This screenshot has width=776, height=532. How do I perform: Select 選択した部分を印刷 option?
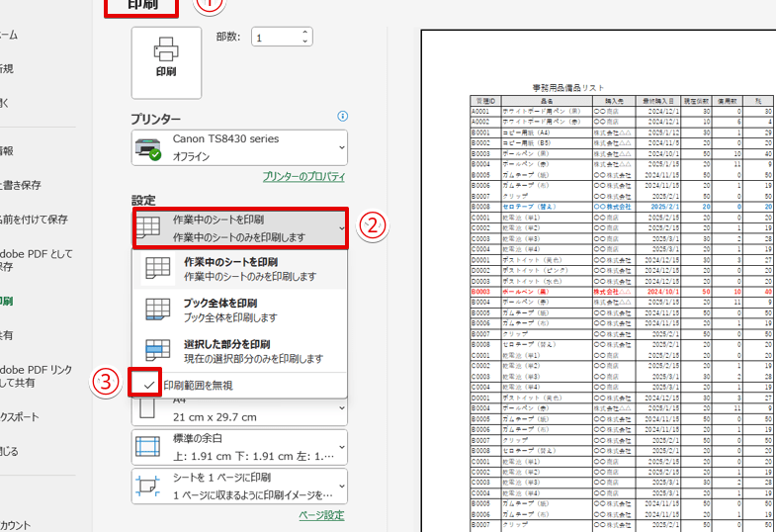pos(239,351)
